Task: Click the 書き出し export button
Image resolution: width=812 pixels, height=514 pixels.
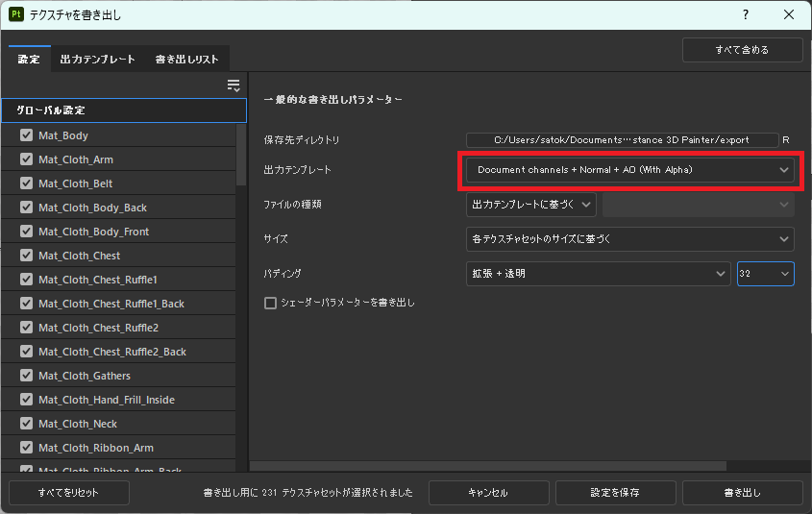Action: [742, 493]
